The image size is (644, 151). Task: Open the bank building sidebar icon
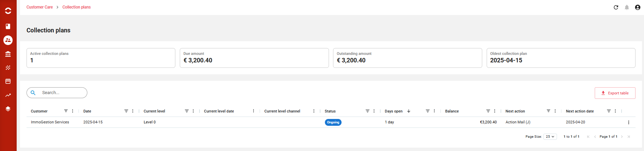click(x=8, y=54)
